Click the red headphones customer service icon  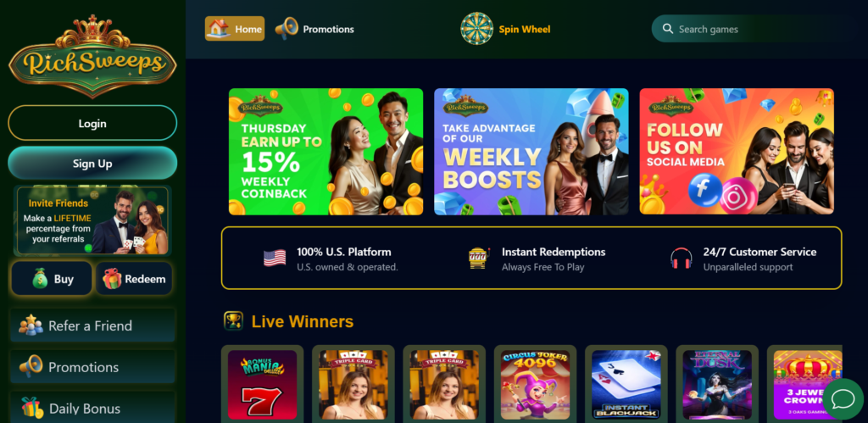pyautogui.click(x=681, y=259)
